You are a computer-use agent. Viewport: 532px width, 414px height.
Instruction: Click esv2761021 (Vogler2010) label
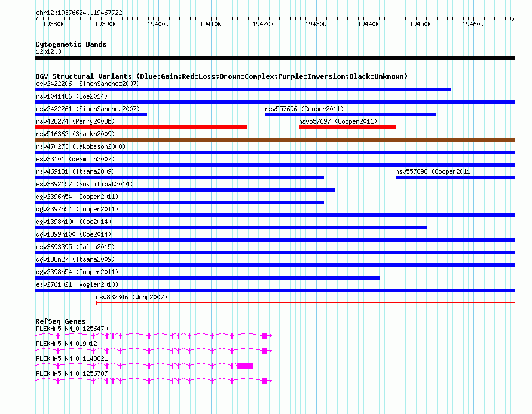77,284
